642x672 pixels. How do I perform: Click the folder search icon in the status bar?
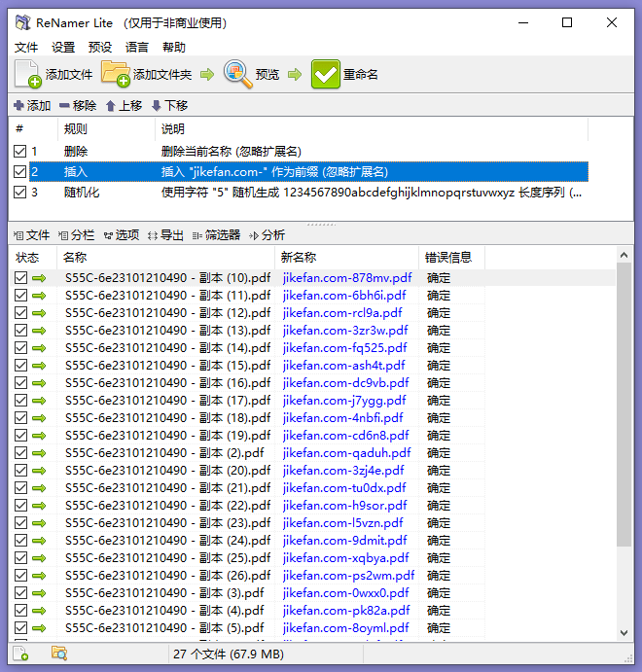pos(59,654)
